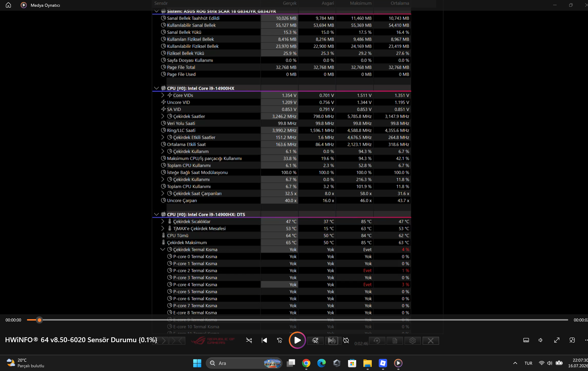Open the blue square app on taskbar
Screen dimensions: 588x371
point(383,363)
